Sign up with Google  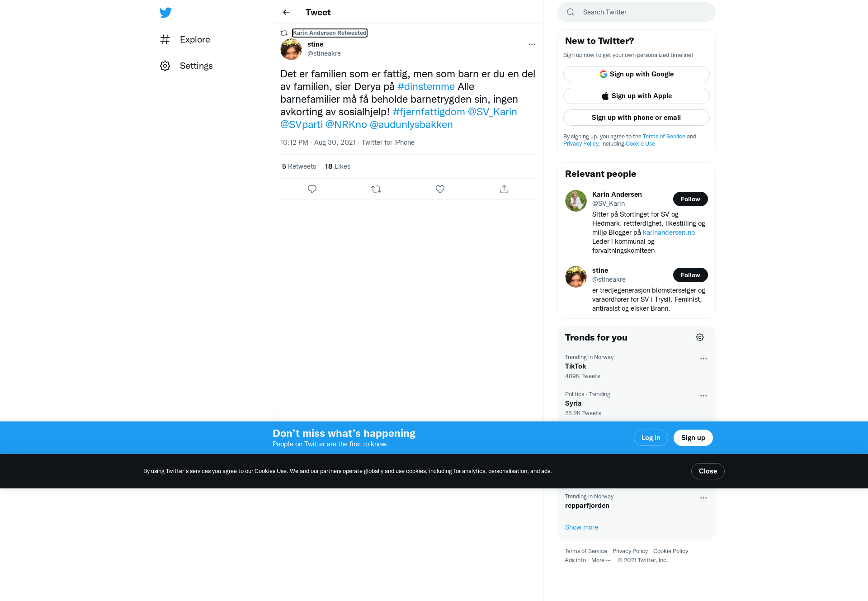click(x=636, y=74)
